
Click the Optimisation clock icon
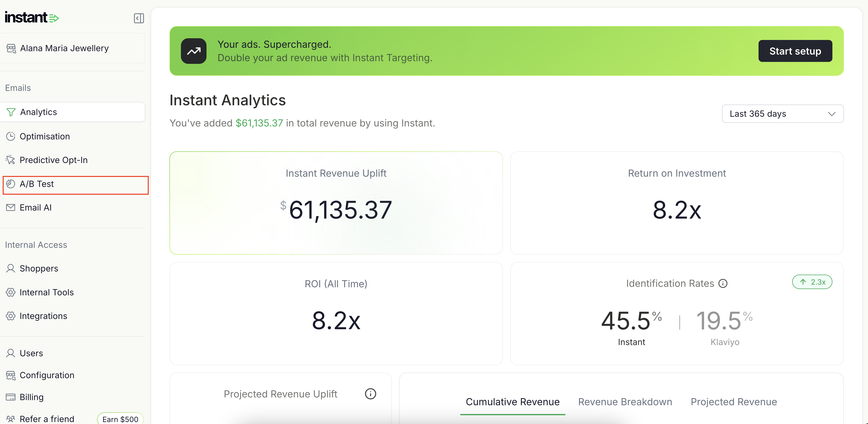click(x=11, y=136)
